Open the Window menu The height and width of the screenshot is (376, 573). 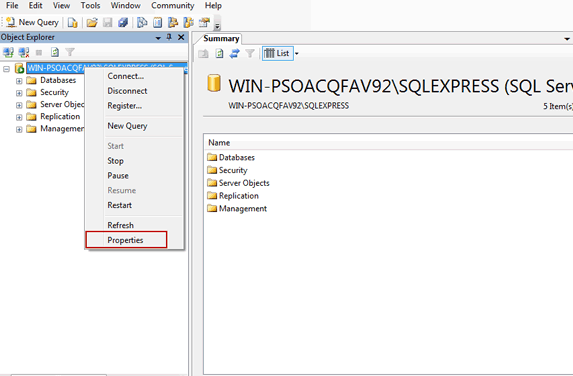tap(126, 5)
